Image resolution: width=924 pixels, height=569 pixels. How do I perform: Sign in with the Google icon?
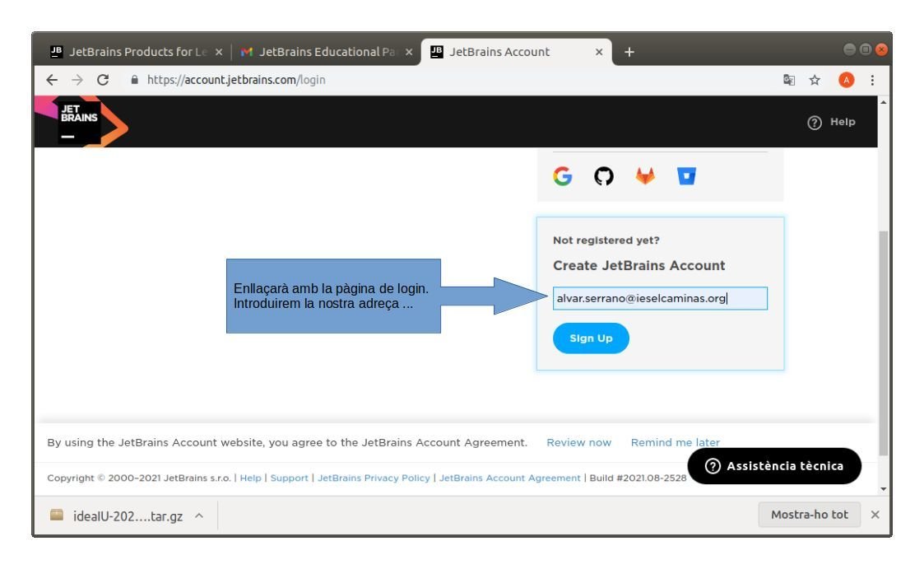[x=562, y=175]
